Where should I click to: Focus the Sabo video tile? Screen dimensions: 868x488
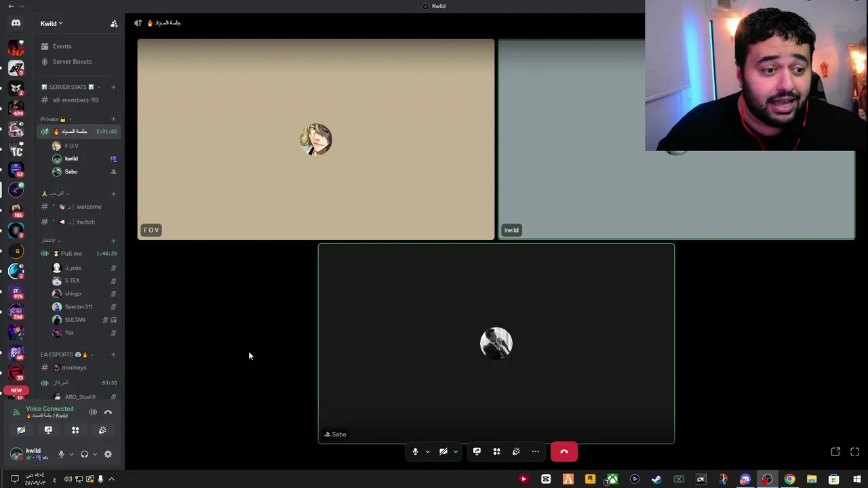[x=496, y=344]
